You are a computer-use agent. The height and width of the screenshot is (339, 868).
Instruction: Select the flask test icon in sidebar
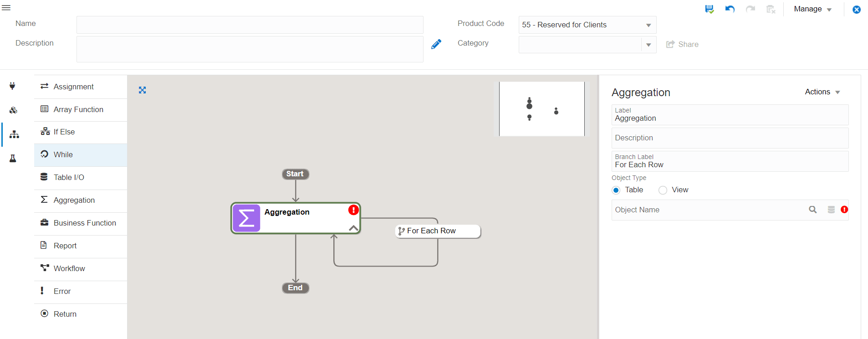[13, 159]
